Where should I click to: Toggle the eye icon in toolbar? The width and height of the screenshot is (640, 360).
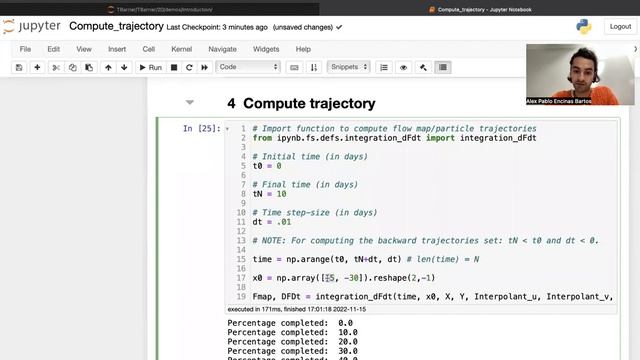point(403,67)
